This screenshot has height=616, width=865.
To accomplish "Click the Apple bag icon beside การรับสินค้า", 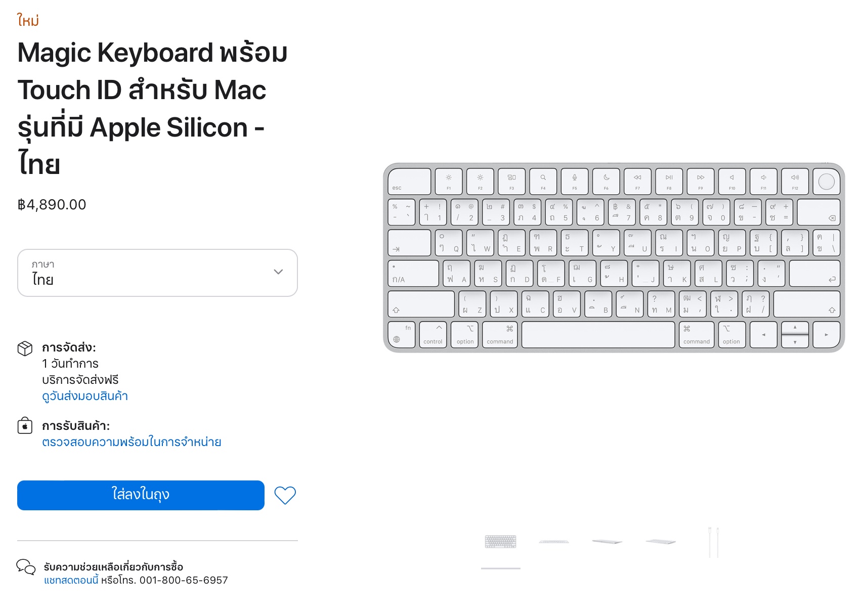I will tap(25, 426).
